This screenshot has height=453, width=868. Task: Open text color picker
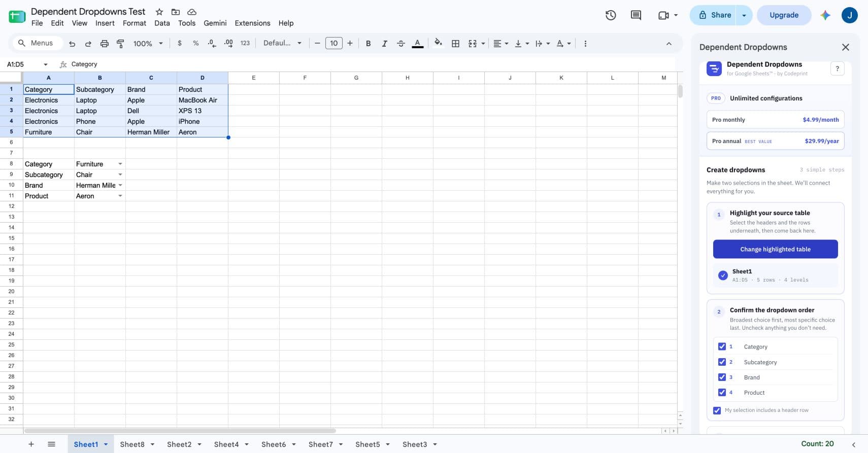click(418, 44)
